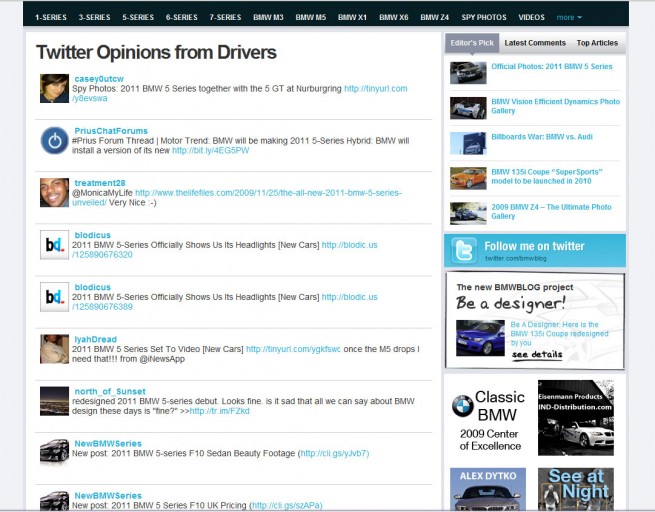Open thelifefiles.com article link
The height and width of the screenshot is (512, 655).
pyautogui.click(x=269, y=193)
